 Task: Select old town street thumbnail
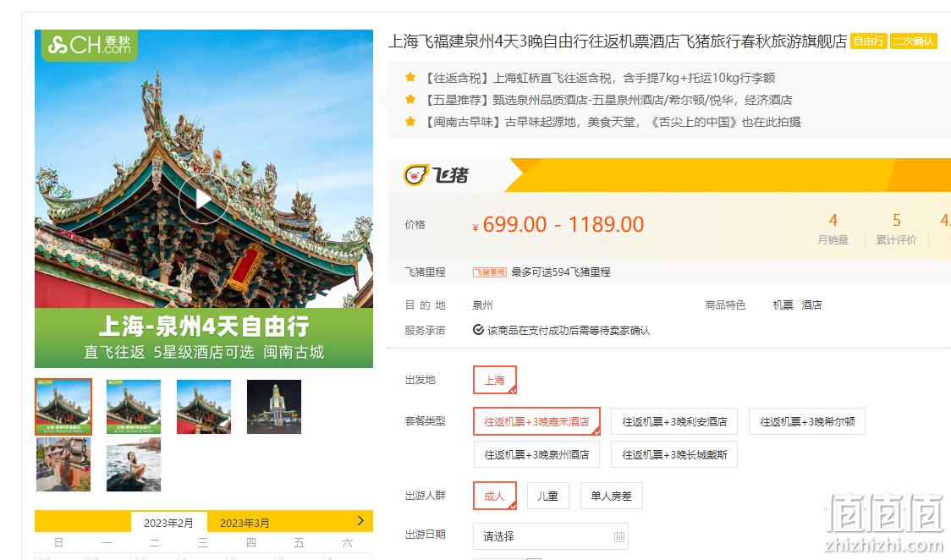coord(63,464)
